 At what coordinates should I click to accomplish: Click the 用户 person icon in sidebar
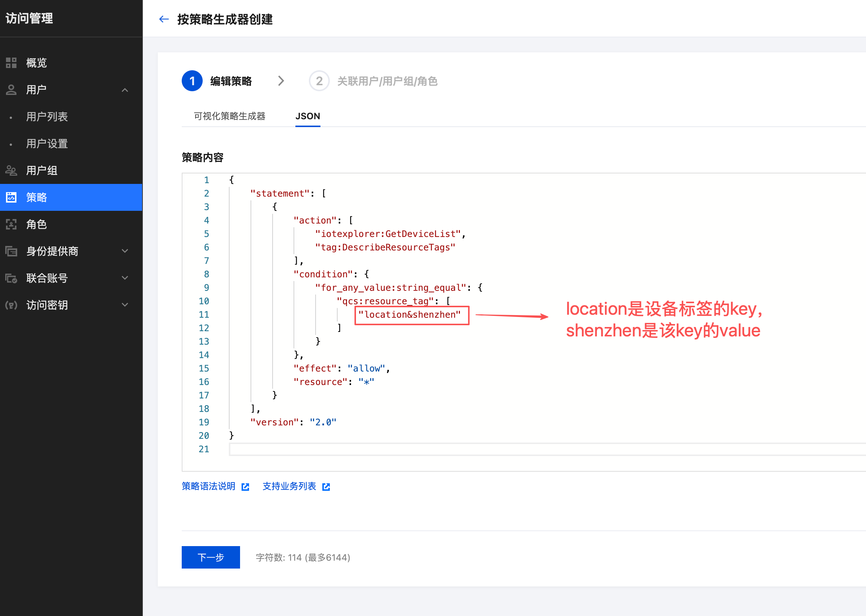pyautogui.click(x=11, y=90)
